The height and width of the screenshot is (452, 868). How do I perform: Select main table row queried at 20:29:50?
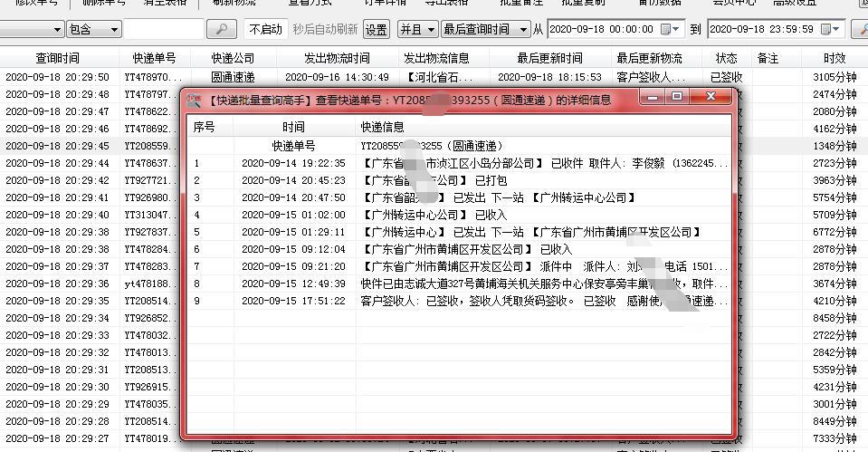click(434, 77)
